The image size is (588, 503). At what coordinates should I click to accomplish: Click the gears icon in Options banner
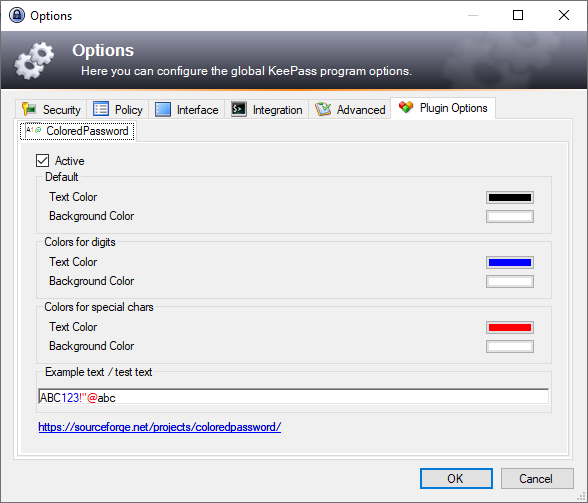(34, 60)
